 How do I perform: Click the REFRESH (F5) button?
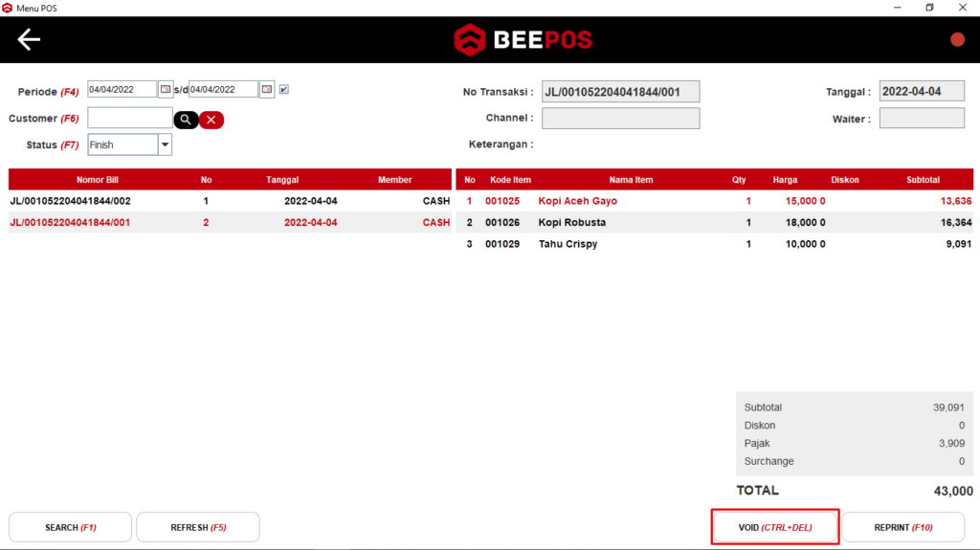click(198, 527)
